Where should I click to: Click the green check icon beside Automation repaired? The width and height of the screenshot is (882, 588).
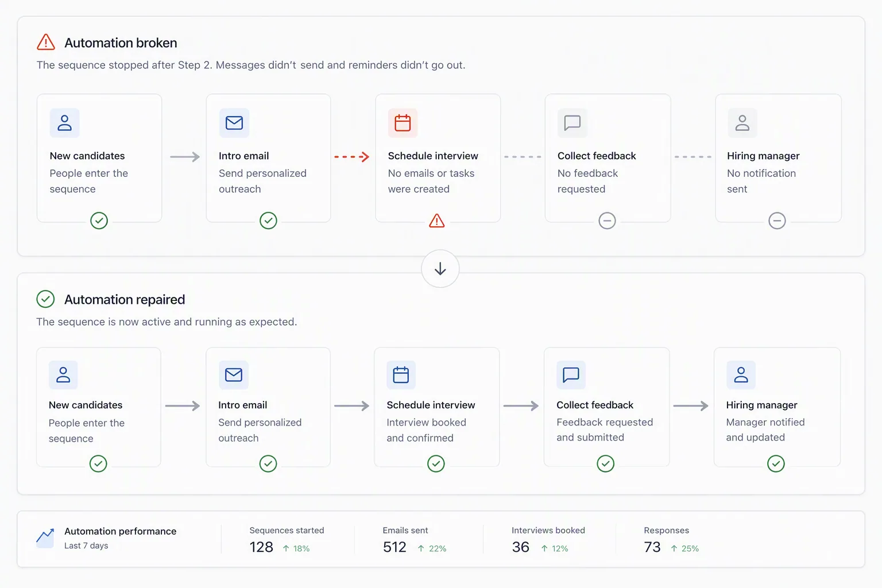45,299
